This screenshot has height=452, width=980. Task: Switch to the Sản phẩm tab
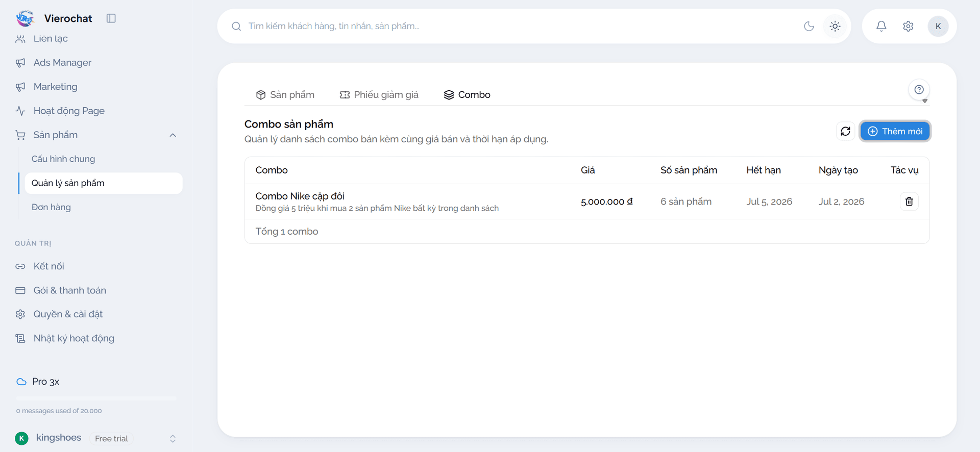[285, 95]
